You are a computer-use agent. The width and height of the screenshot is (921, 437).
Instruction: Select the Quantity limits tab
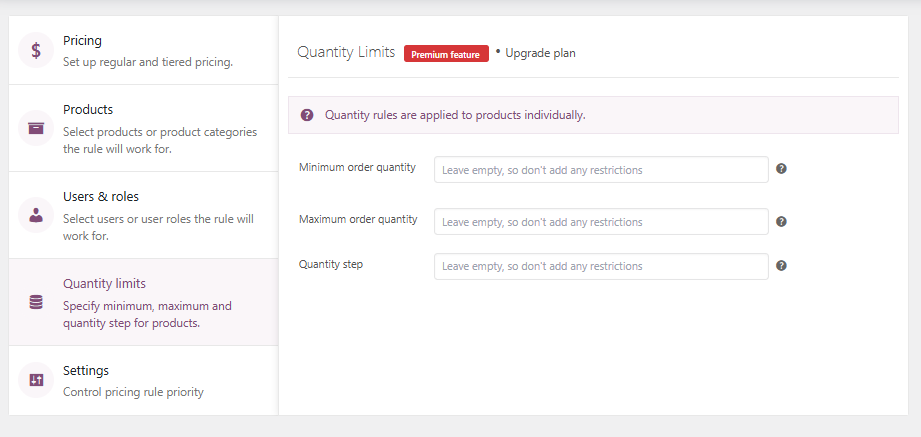pos(143,302)
